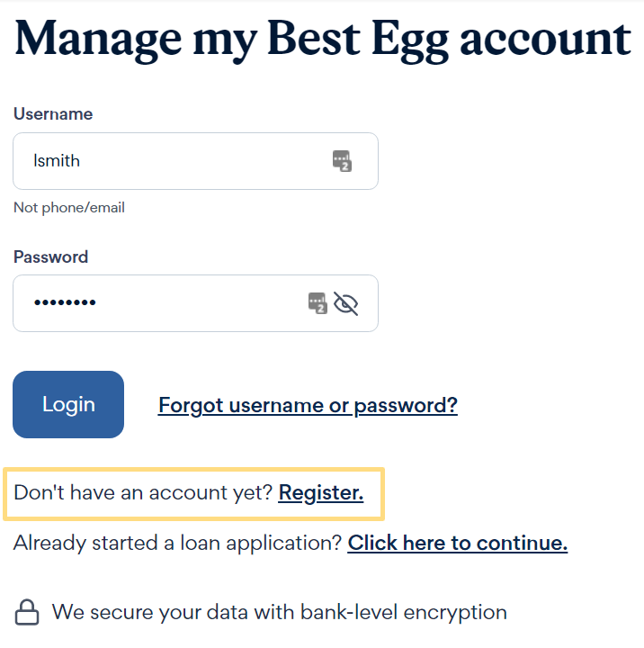
Task: Follow the Register link
Action: pyautogui.click(x=321, y=492)
